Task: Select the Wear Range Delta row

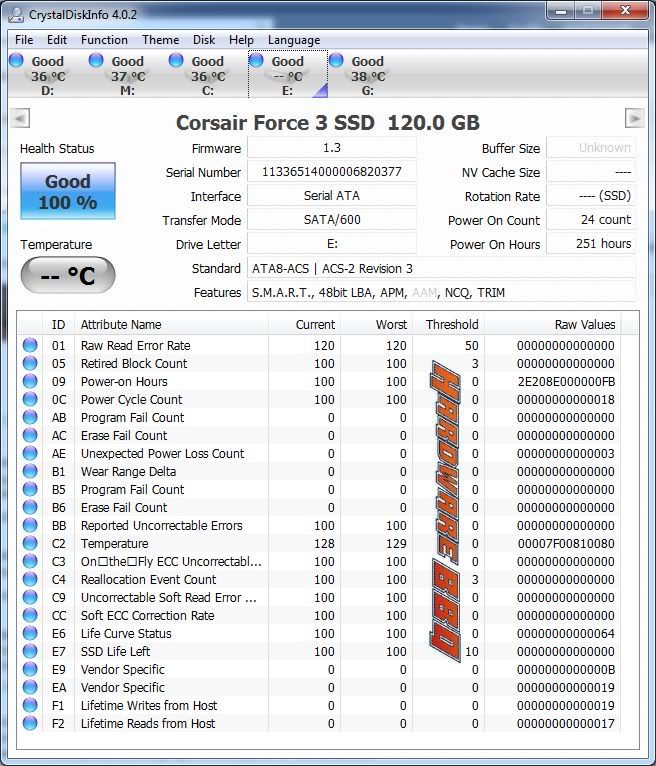Action: [319, 471]
